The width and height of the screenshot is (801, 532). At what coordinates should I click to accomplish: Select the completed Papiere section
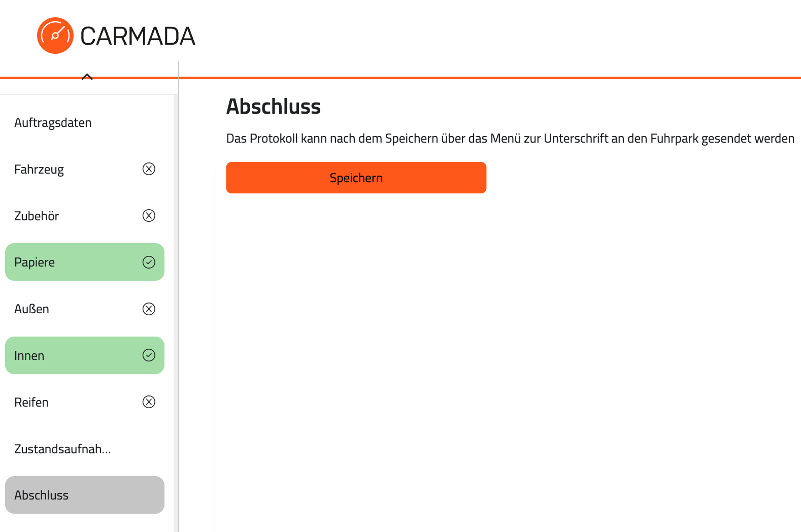pyautogui.click(x=85, y=262)
